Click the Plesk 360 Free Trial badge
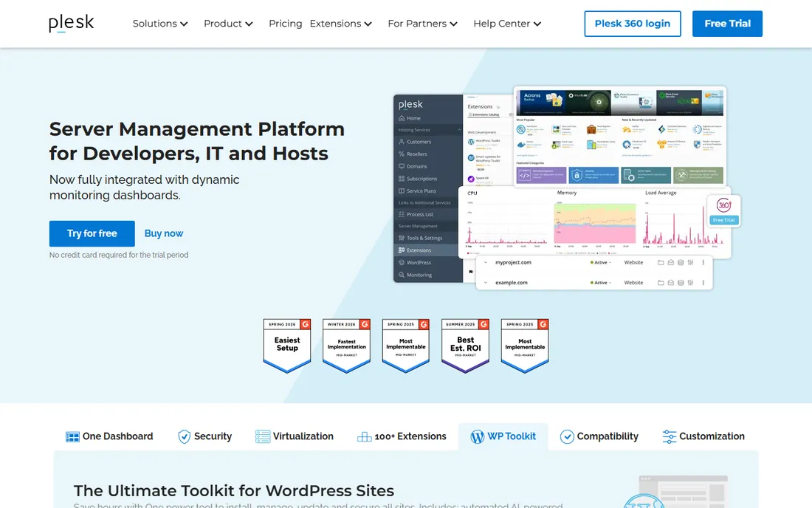 (723, 210)
